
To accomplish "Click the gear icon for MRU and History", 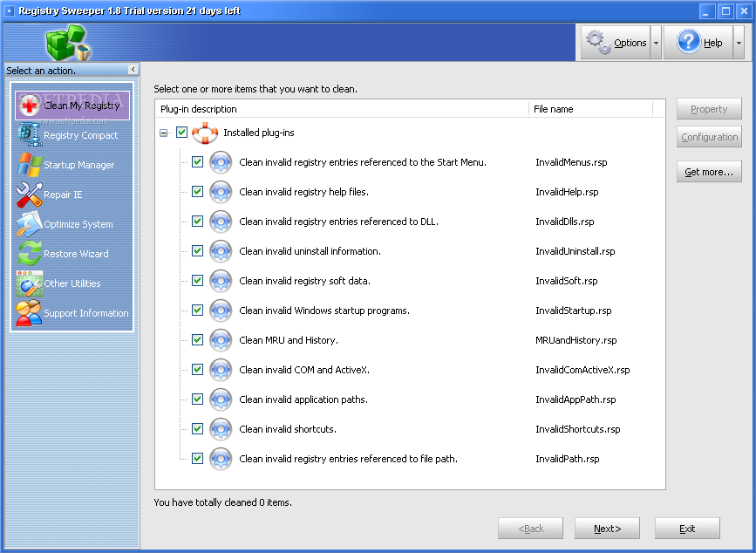I will tap(221, 340).
